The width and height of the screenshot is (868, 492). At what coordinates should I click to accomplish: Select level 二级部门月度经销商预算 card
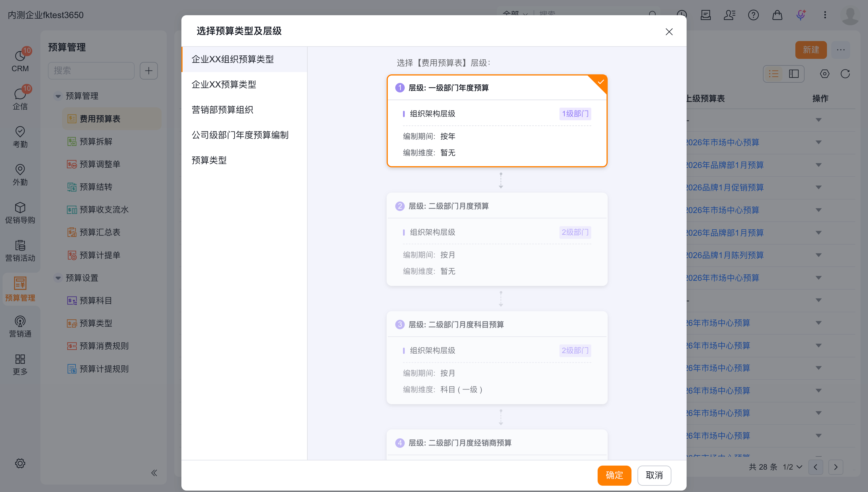497,444
